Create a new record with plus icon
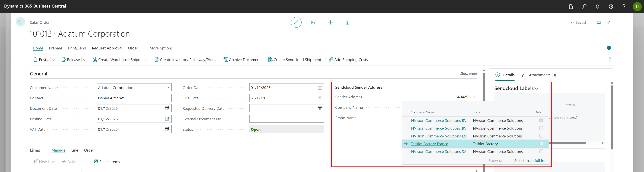 click(x=330, y=22)
